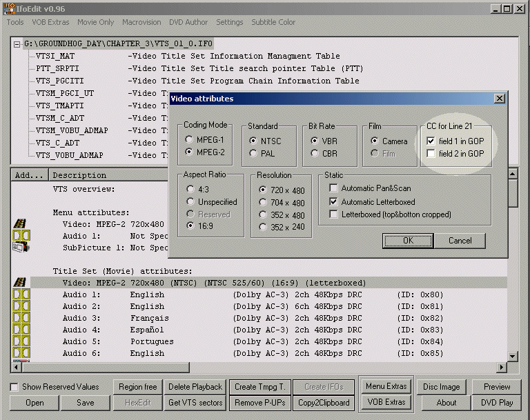The height and width of the screenshot is (420, 530).
Task: Select MPEG-1 coding mode
Action: pyautogui.click(x=204, y=139)
